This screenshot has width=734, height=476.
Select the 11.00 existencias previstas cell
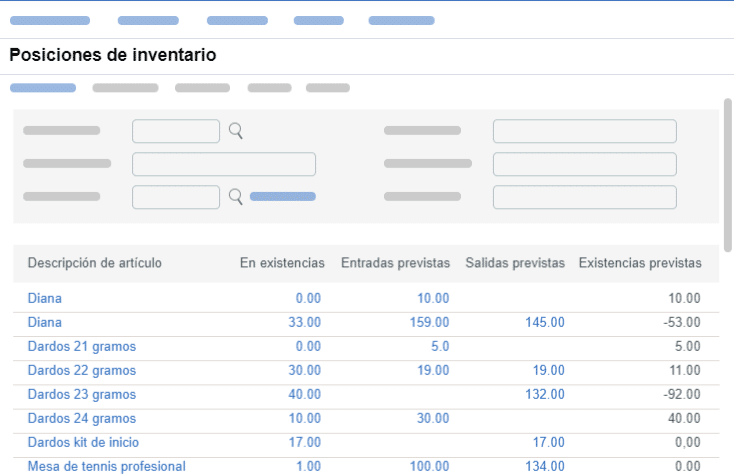[685, 370]
